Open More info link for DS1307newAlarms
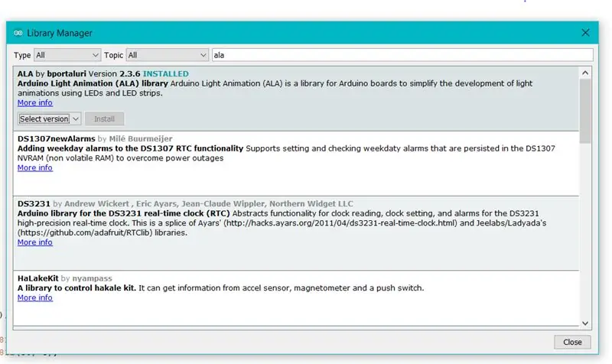612x364 pixels. [34, 167]
